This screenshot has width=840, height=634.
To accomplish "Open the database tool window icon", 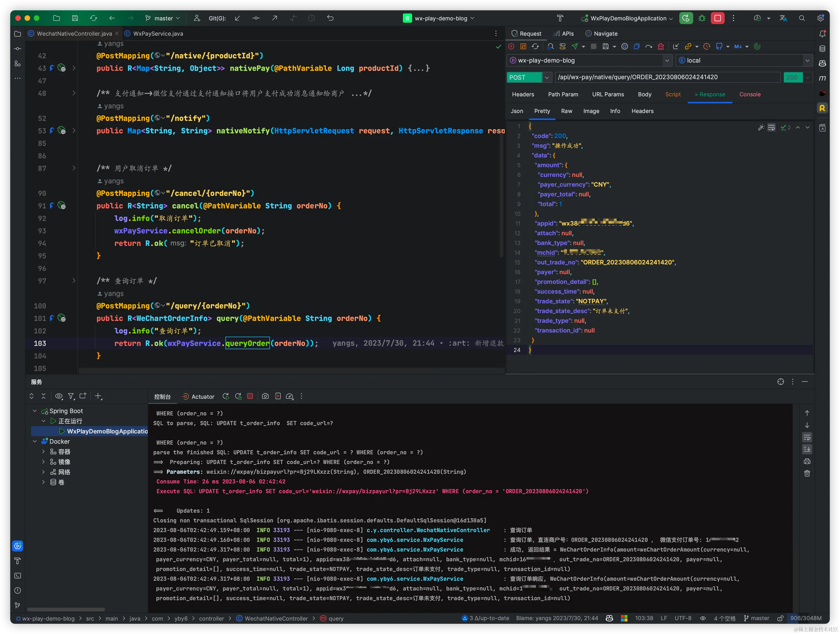I will [x=822, y=49].
